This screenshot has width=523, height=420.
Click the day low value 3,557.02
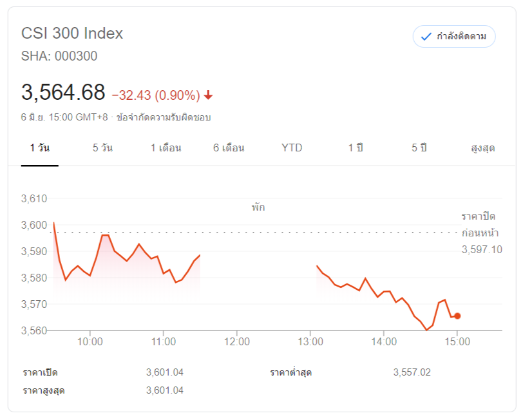(x=412, y=372)
